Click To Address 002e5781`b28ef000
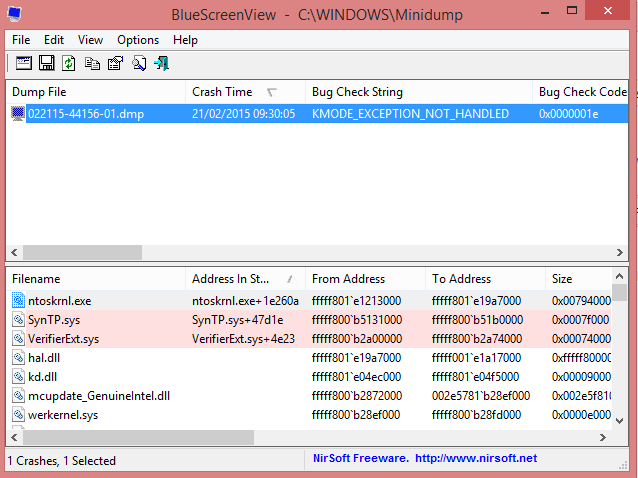Screen dimensions: 638x478 [481, 395]
